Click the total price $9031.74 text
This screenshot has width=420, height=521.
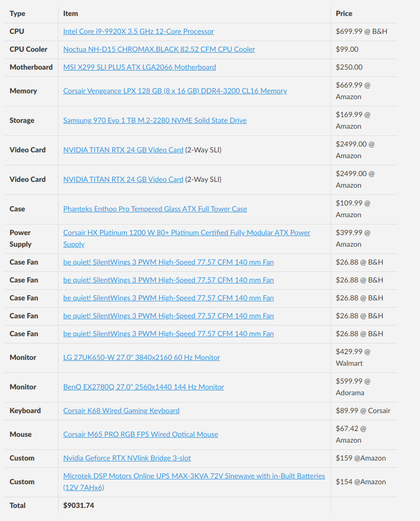pyautogui.click(x=78, y=506)
